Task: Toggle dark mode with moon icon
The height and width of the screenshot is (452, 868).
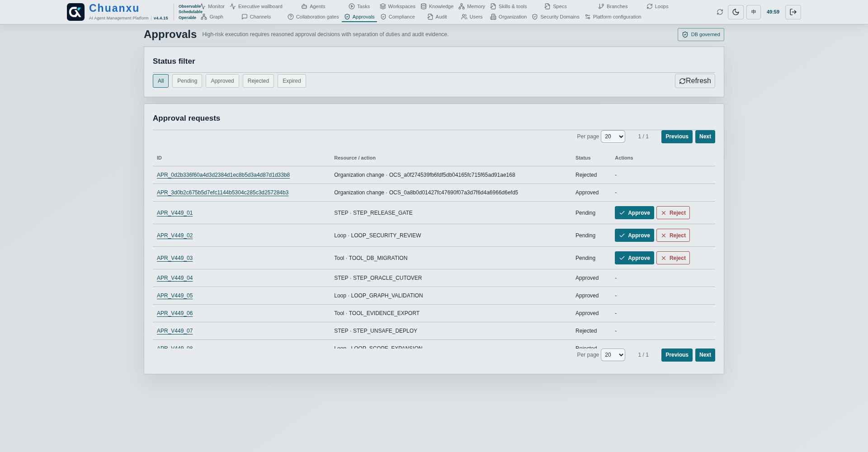Action: [x=736, y=12]
